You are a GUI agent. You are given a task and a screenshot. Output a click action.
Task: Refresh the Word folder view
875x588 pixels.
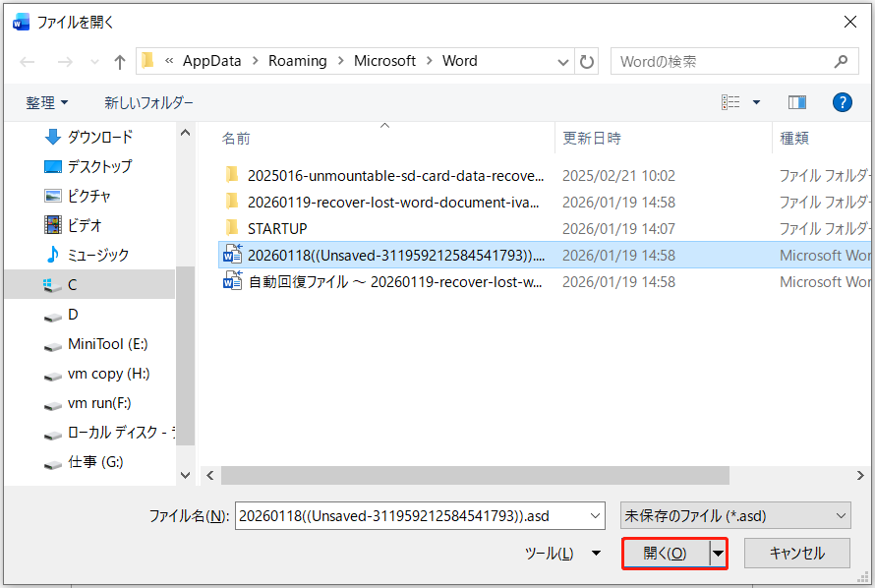click(x=587, y=61)
